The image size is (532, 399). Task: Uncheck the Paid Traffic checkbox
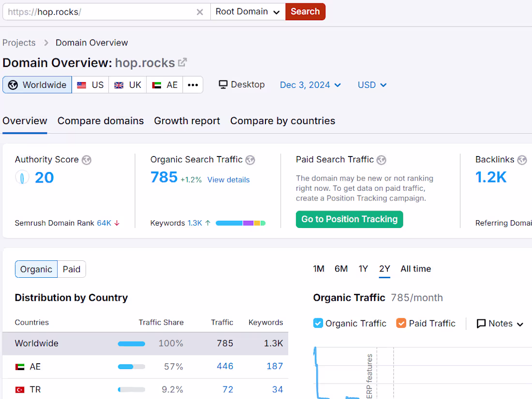click(x=401, y=323)
